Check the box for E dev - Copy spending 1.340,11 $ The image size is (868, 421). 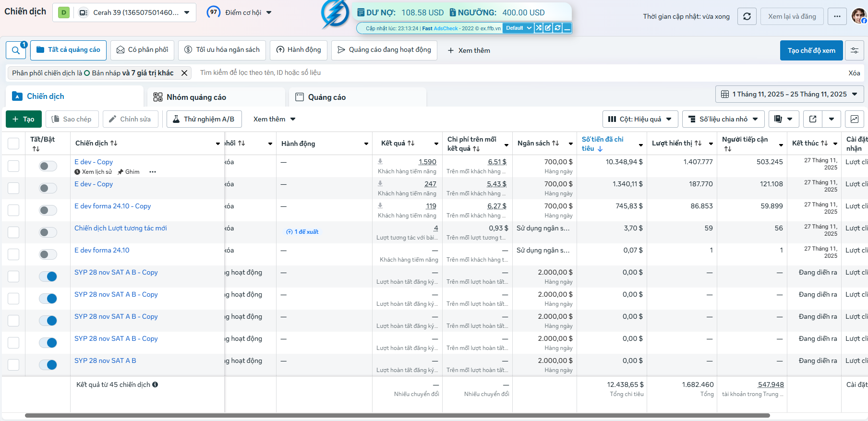tap(13, 188)
